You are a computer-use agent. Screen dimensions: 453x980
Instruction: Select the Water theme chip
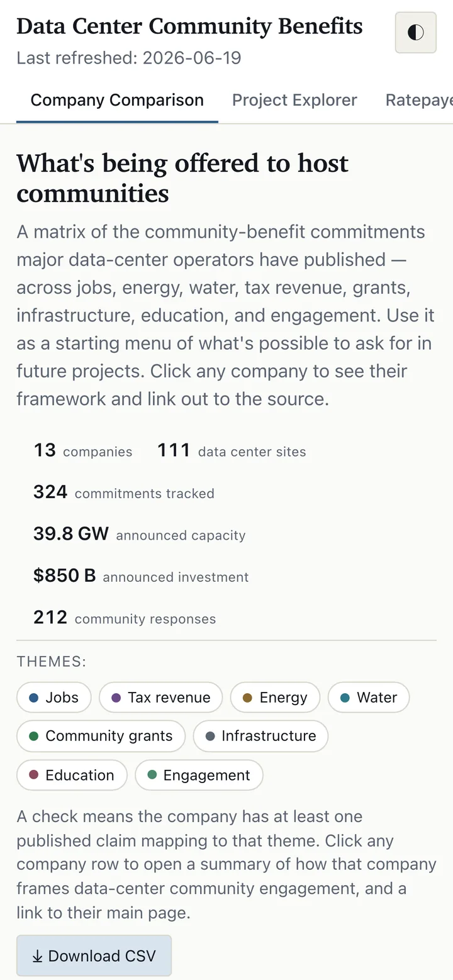[x=369, y=698]
